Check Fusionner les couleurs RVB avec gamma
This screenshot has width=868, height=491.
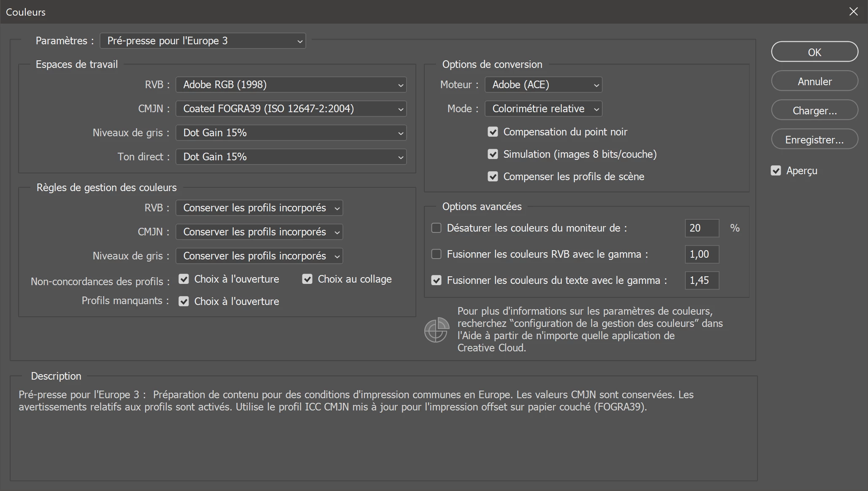coord(436,254)
